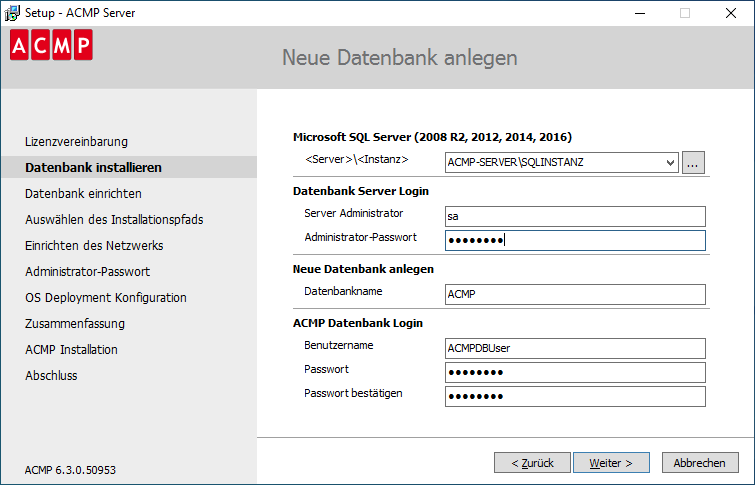
Task: Select the 'Zusammenfassung' step
Action: coord(75,324)
